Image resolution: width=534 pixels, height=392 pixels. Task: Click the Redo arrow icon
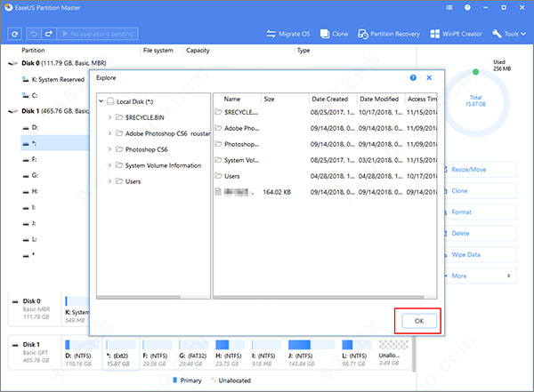(x=47, y=34)
